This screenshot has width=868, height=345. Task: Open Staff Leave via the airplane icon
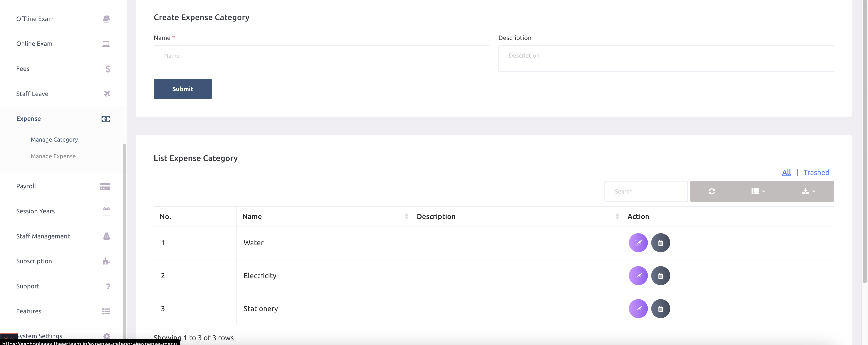click(107, 93)
